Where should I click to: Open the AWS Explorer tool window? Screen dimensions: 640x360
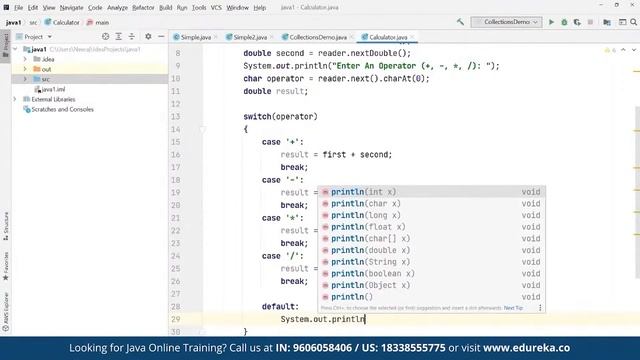click(6, 311)
